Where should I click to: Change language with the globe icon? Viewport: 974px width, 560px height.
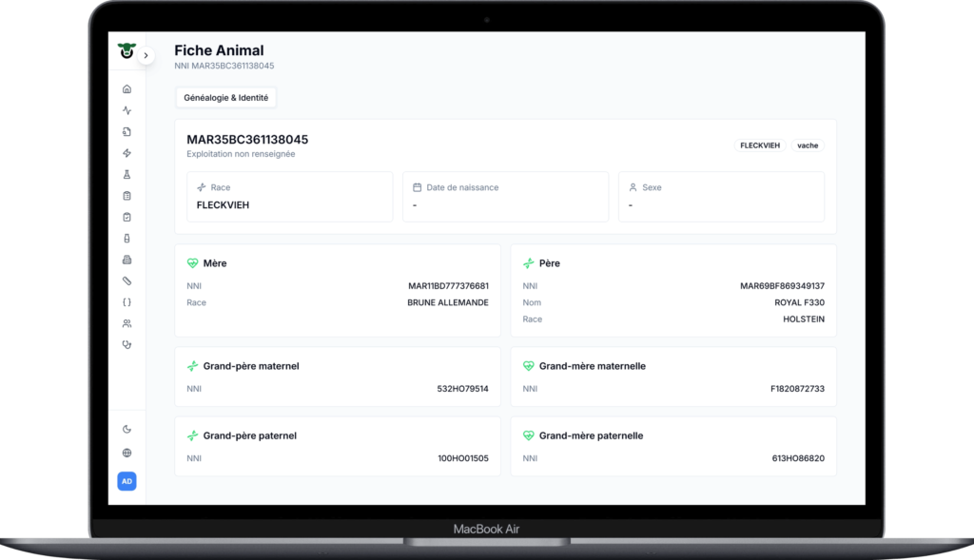pyautogui.click(x=127, y=454)
